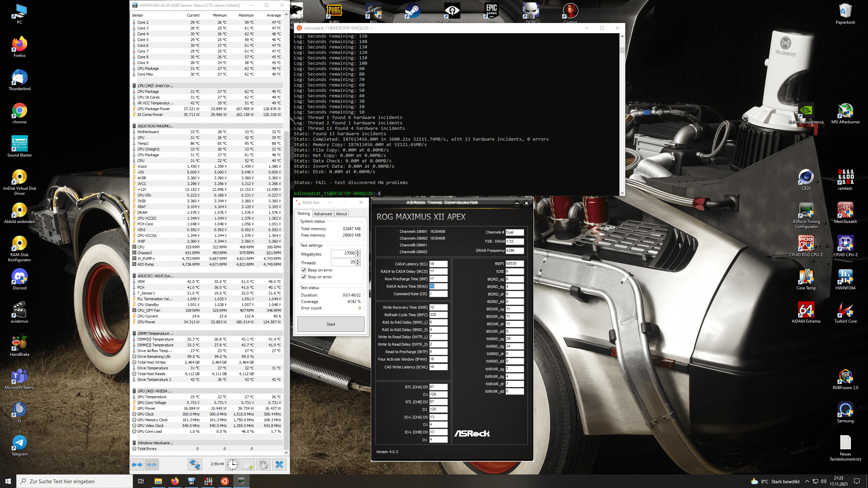Click the Average column header in HWiNFO
Image resolution: width=868 pixels, height=488 pixels.
269,15
